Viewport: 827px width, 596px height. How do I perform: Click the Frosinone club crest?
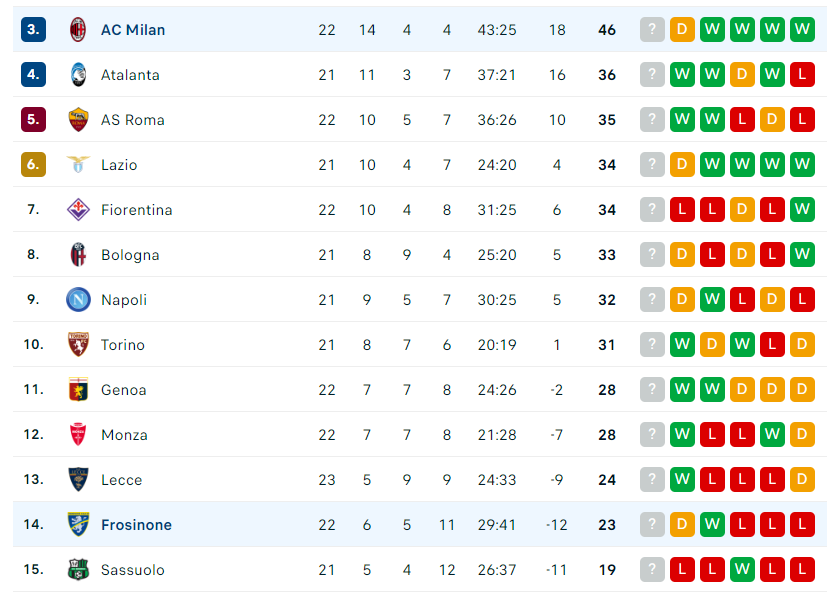tap(78, 524)
